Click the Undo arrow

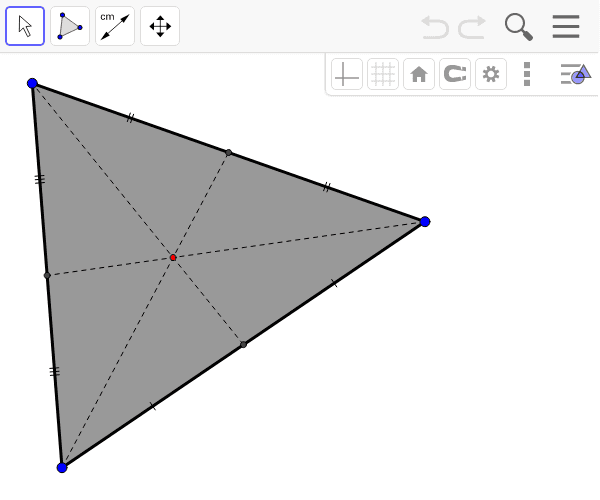(435, 27)
